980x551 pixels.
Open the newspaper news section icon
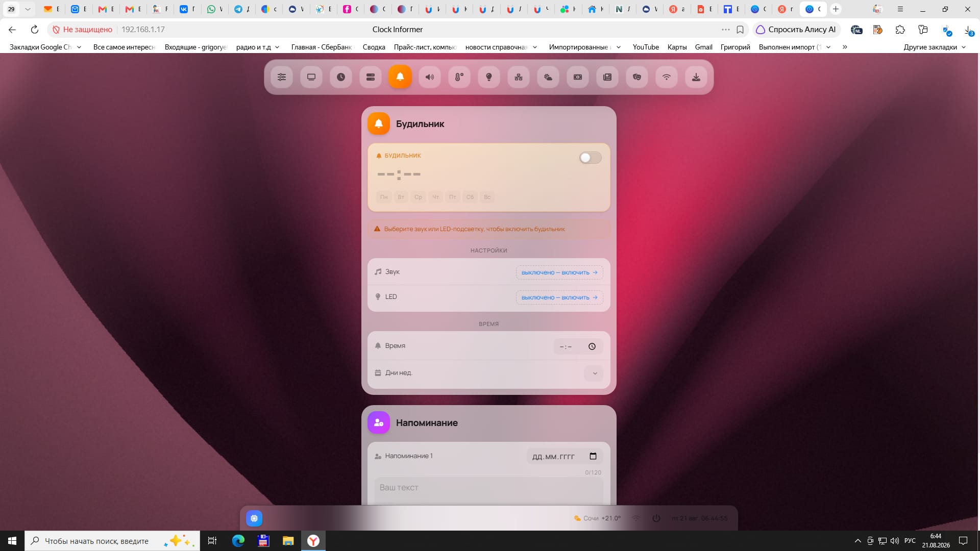[x=607, y=77]
